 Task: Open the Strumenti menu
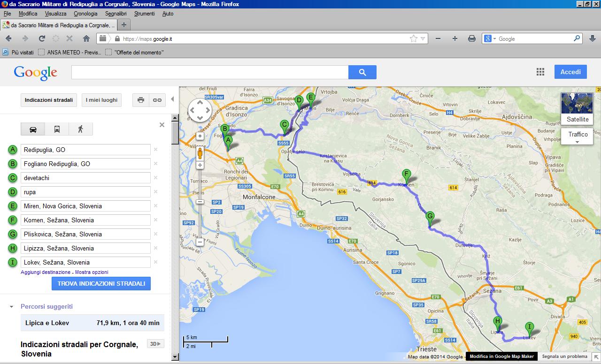click(x=144, y=14)
